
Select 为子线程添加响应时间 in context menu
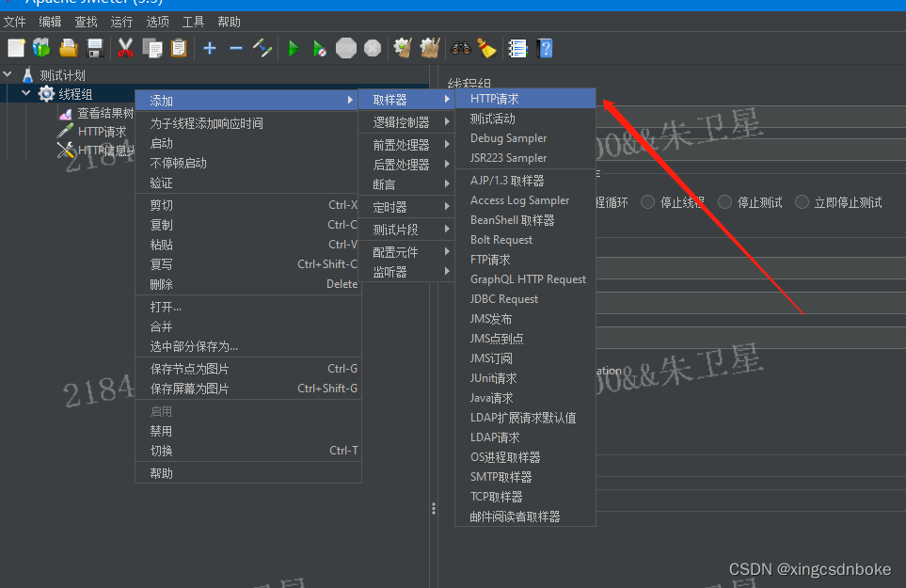tap(248, 123)
